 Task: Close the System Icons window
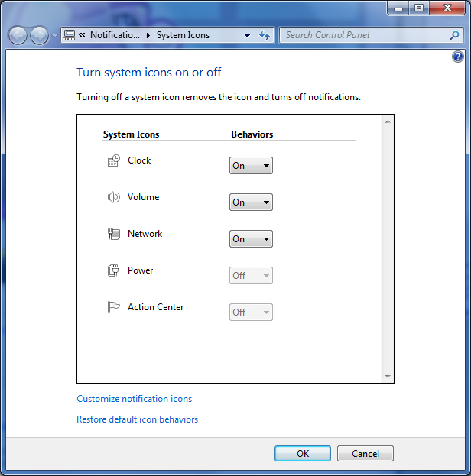click(447, 8)
